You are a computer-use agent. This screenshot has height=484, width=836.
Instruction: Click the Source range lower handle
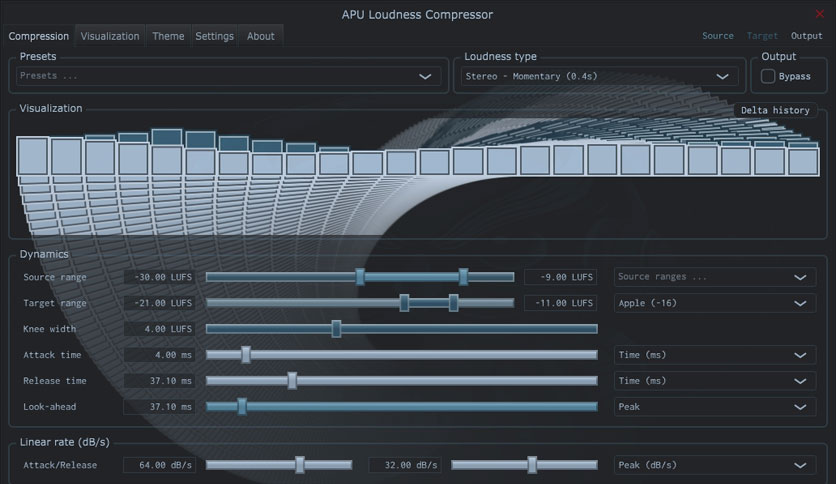click(x=360, y=277)
